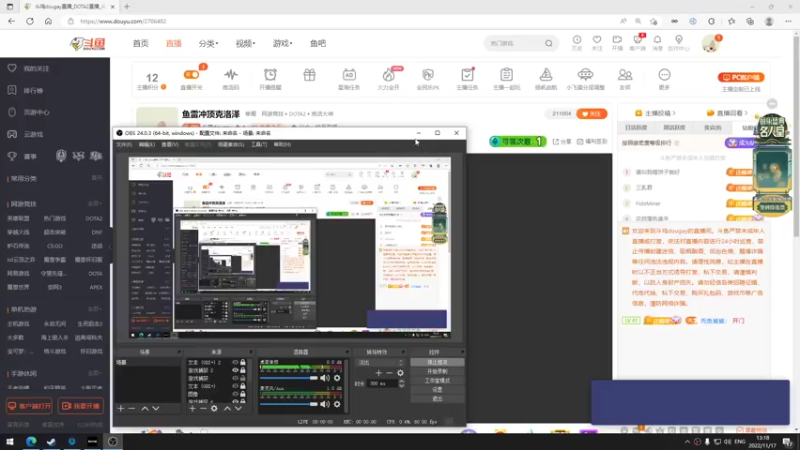The height and width of the screenshot is (450, 800).
Task: Click the Douyu logo in the header
Action: (x=88, y=44)
